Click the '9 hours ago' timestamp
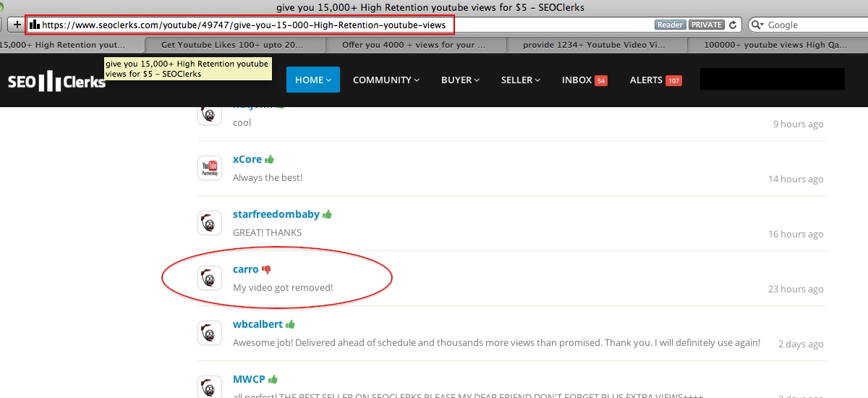 point(799,124)
